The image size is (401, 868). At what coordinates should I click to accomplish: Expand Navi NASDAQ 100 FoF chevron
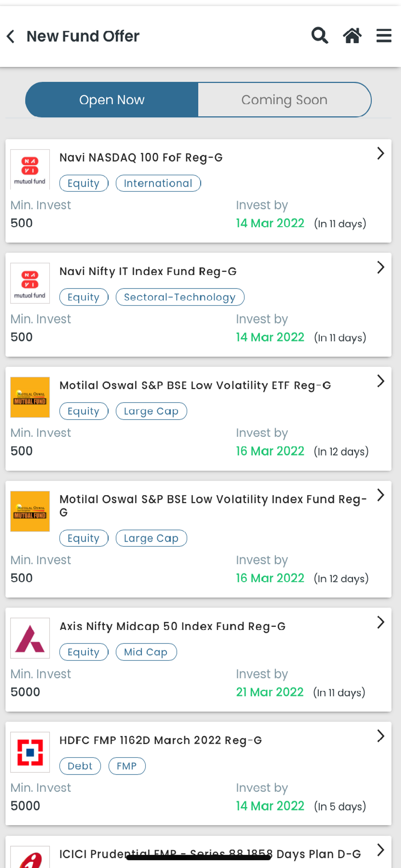(380, 153)
